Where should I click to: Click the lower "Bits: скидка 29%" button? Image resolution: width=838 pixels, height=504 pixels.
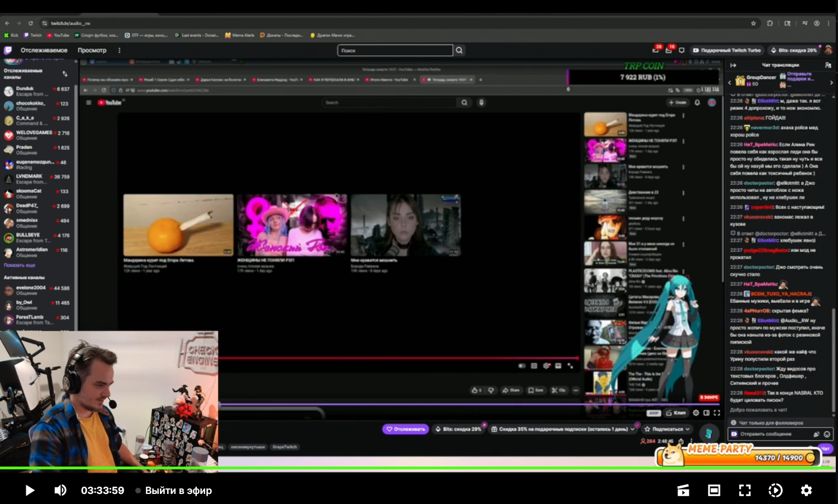pos(458,429)
